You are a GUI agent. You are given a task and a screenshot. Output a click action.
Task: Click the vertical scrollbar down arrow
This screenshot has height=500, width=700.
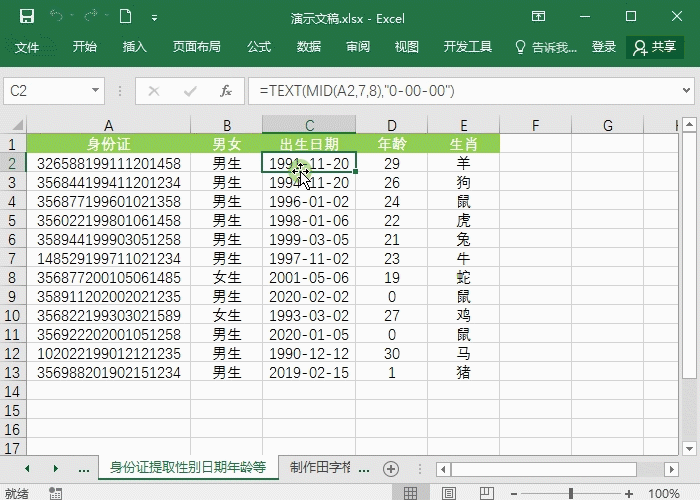tap(689, 448)
